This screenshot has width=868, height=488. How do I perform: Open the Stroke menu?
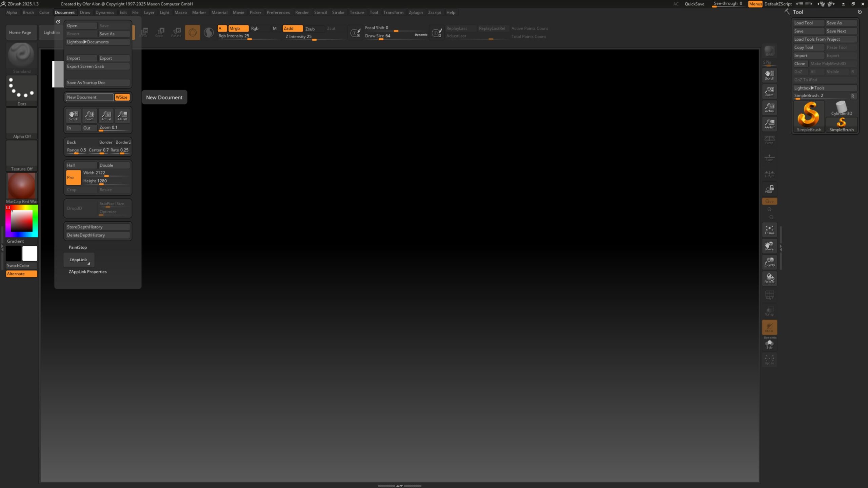[x=338, y=12]
